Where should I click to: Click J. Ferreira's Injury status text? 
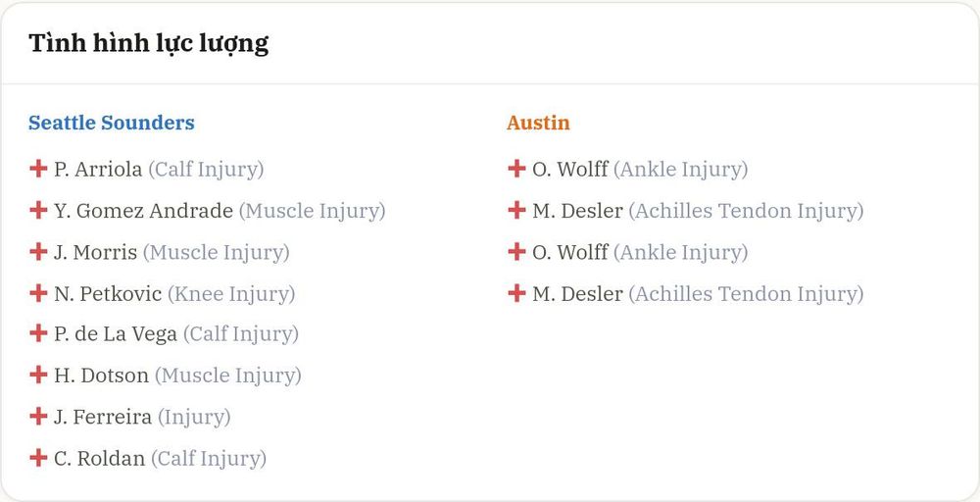click(194, 418)
